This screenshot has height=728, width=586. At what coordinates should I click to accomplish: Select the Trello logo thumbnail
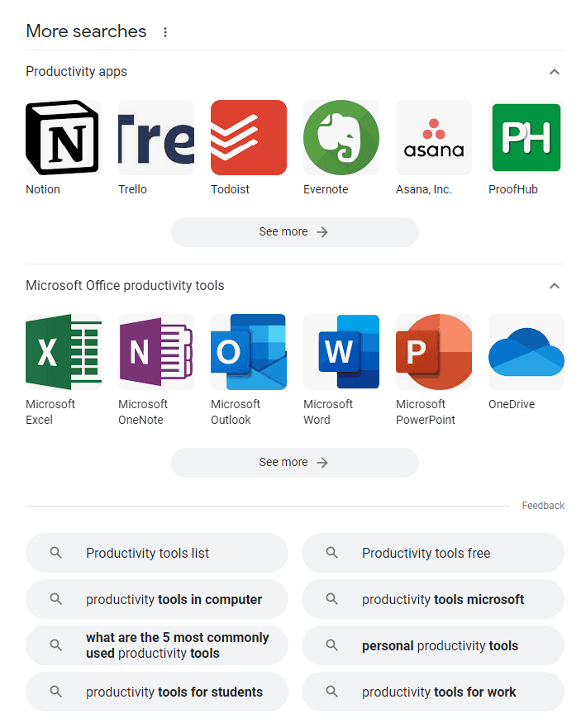pyautogui.click(x=156, y=137)
